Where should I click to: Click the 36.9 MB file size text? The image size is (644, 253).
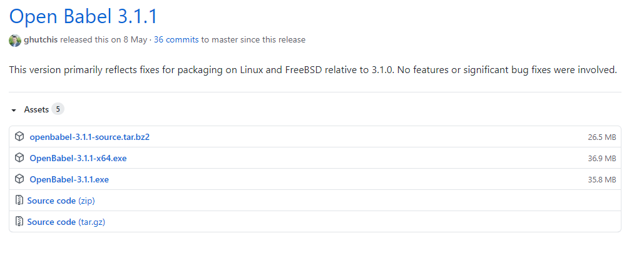pyautogui.click(x=601, y=159)
